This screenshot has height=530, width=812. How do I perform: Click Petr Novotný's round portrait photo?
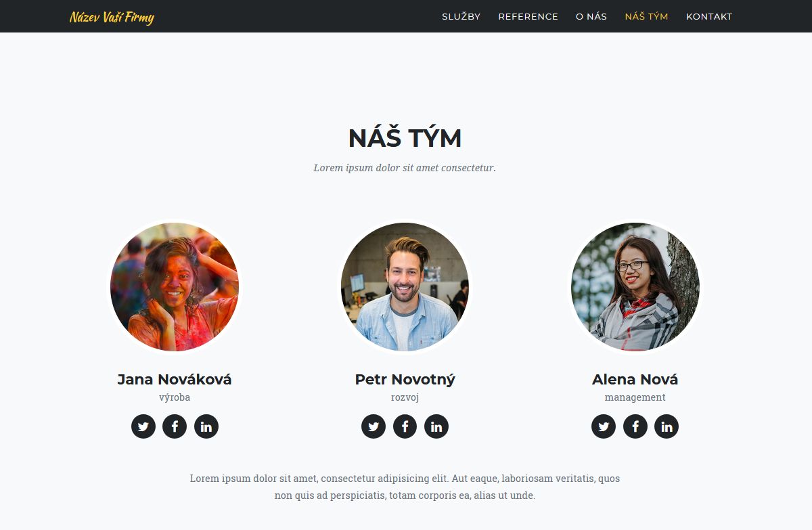point(405,287)
